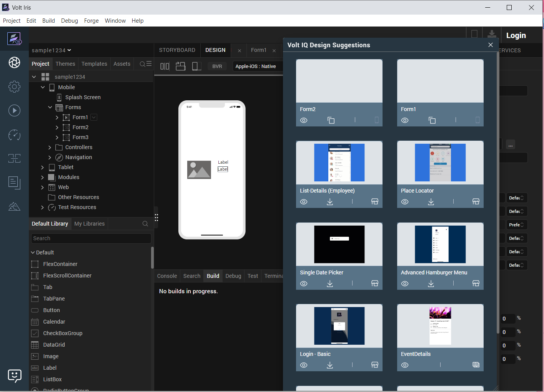Expand the Controllers folder
The image size is (544, 392).
click(x=50, y=147)
